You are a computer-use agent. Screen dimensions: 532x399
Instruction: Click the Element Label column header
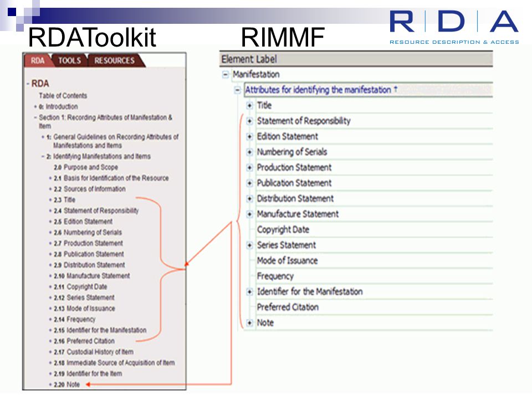tap(356, 59)
